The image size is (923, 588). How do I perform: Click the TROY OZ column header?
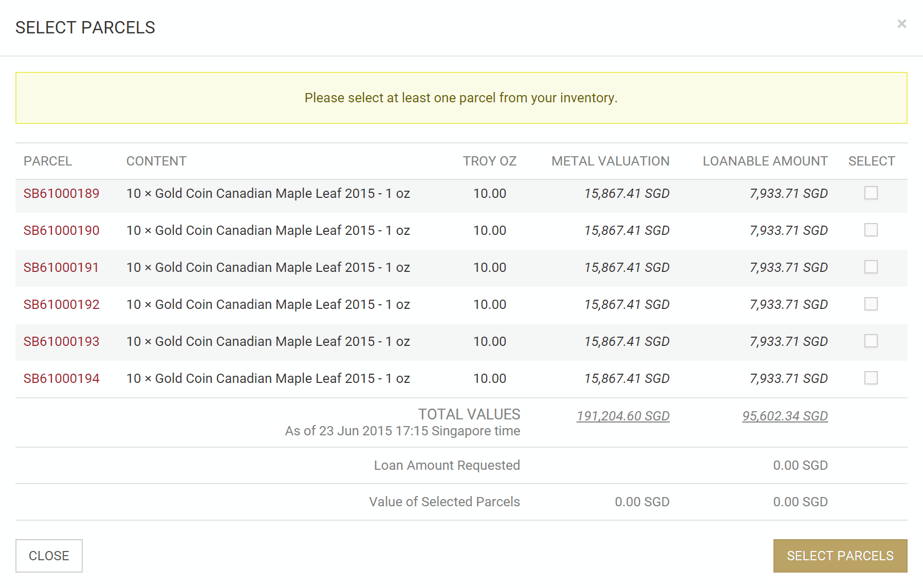[x=489, y=161]
